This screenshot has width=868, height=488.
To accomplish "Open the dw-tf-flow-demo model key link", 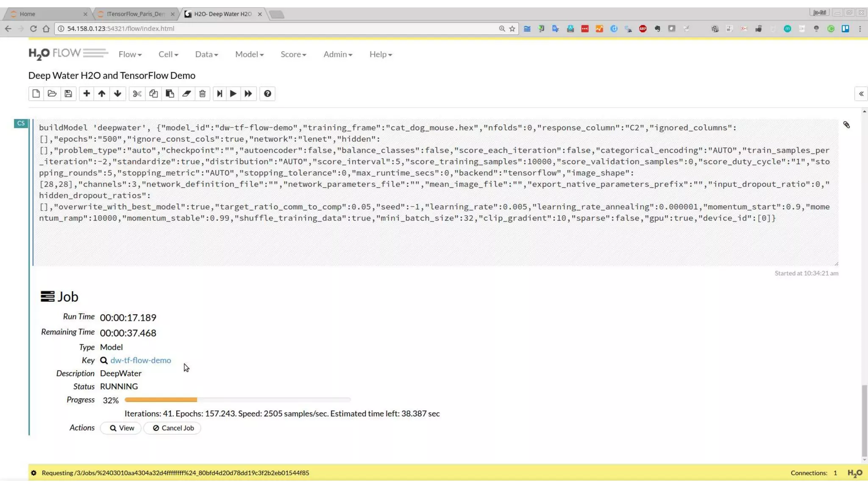I will point(141,360).
